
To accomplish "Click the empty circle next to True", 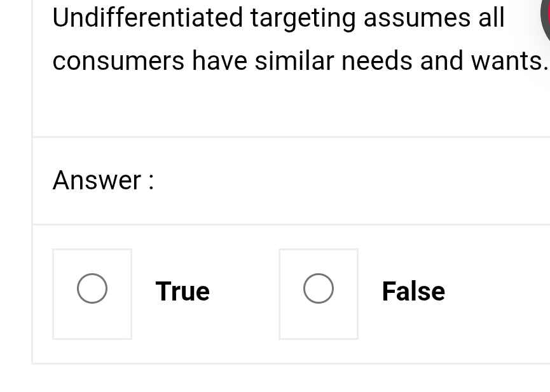I will [x=92, y=288].
